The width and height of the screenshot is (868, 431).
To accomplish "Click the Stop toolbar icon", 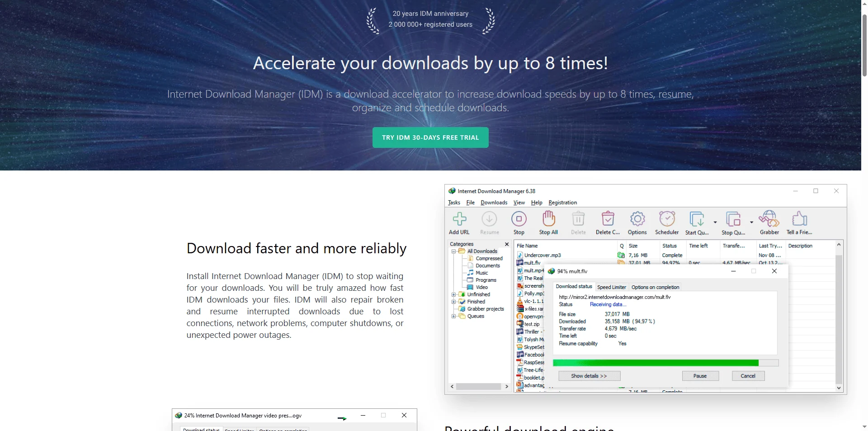I will tap(519, 219).
